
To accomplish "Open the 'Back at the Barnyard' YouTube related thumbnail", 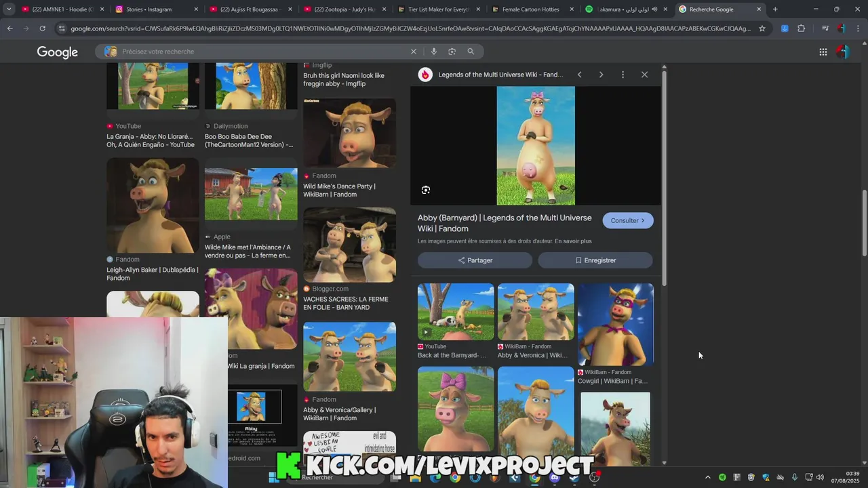I will (456, 312).
